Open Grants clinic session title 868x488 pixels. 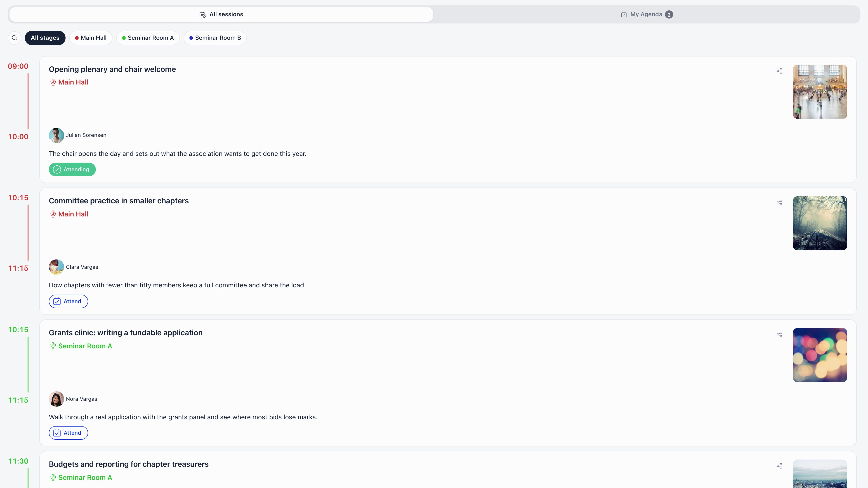tap(126, 333)
